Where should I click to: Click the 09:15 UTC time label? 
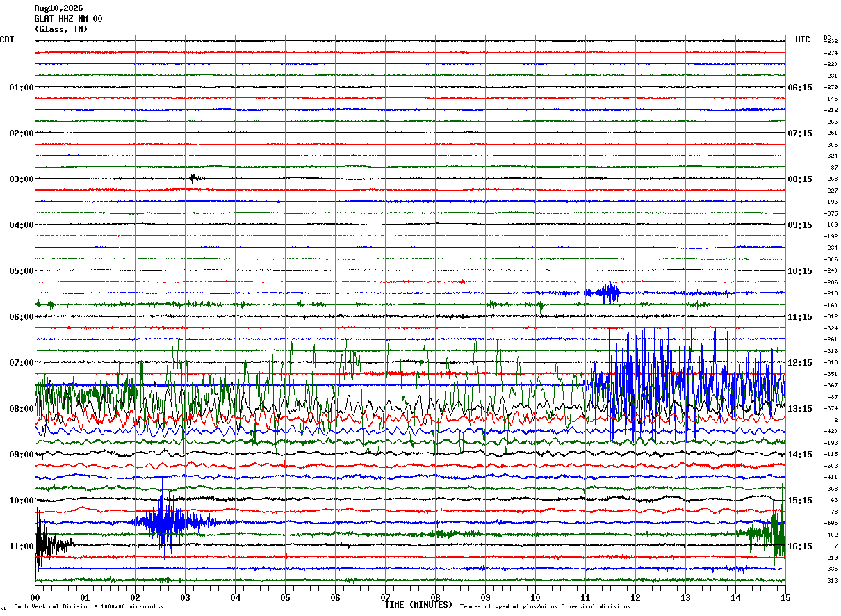(x=800, y=225)
